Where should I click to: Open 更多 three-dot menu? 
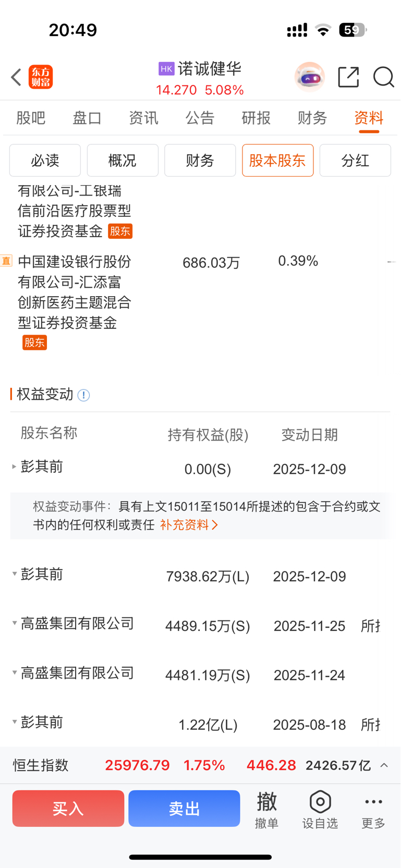pos(373,809)
